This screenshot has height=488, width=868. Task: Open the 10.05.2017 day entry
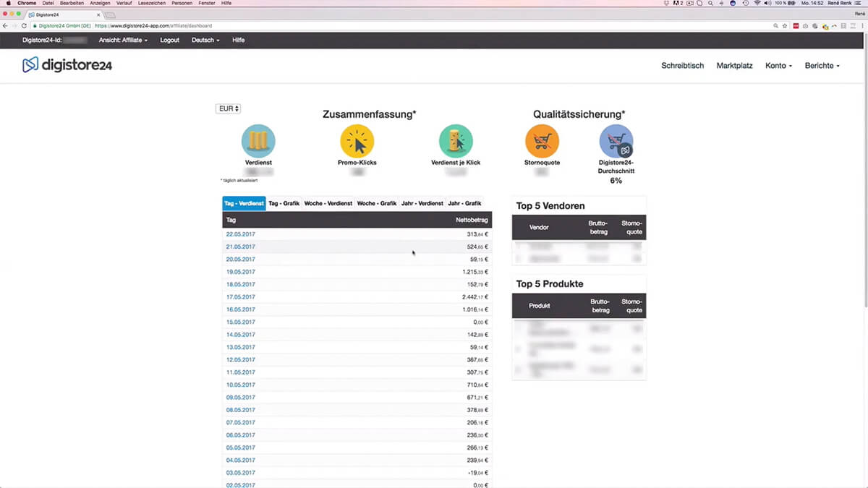[241, 385]
